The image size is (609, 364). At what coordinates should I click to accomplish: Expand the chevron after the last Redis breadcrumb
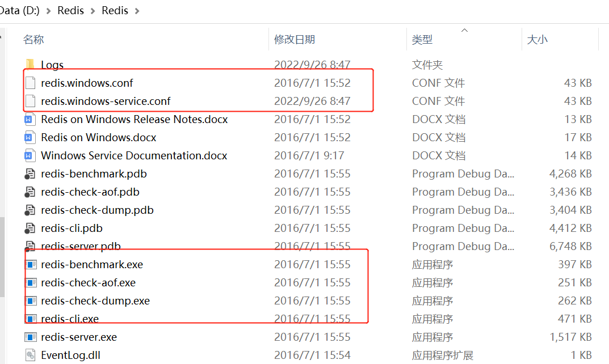pos(137,11)
